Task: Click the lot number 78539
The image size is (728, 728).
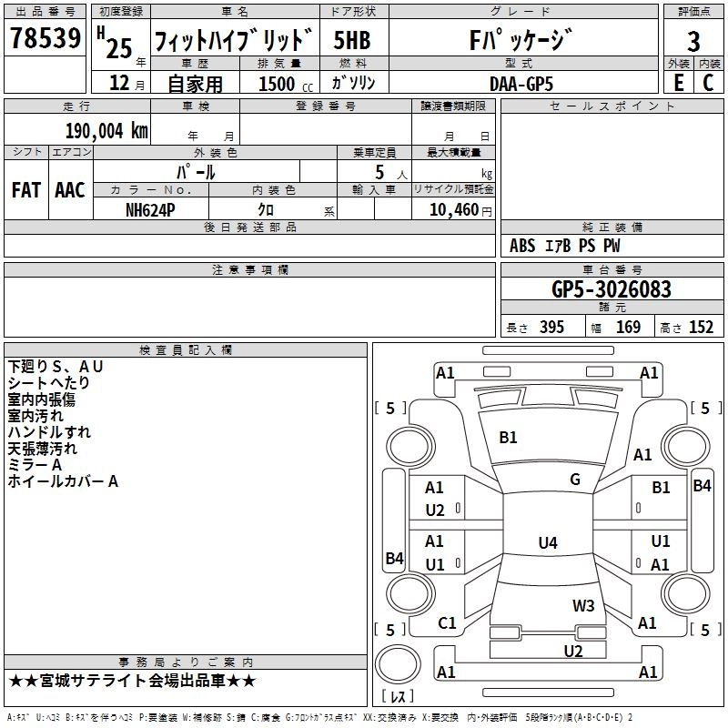Action: (45, 37)
